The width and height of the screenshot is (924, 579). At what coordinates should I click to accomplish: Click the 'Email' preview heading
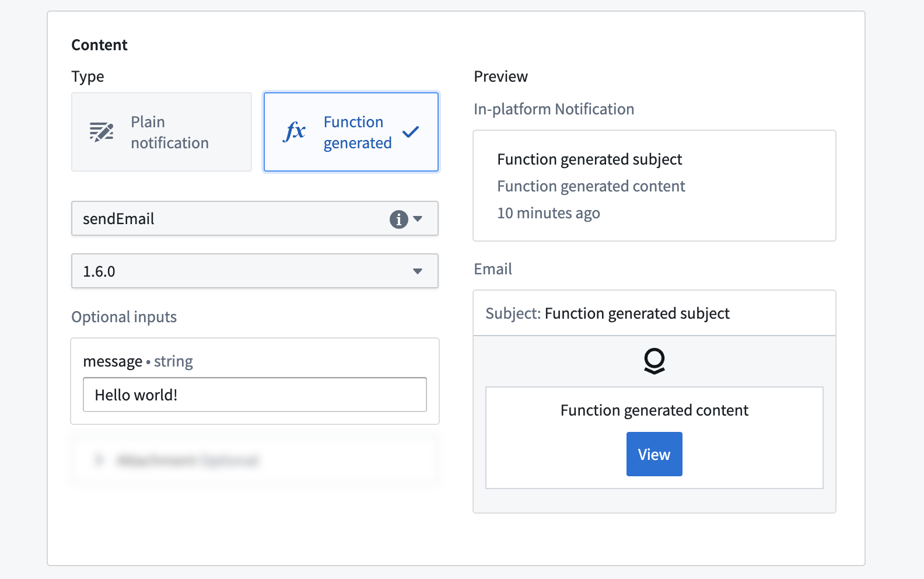(493, 269)
